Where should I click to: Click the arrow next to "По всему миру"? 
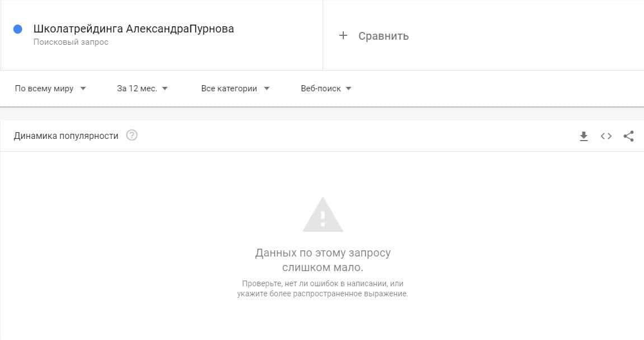[x=83, y=89]
